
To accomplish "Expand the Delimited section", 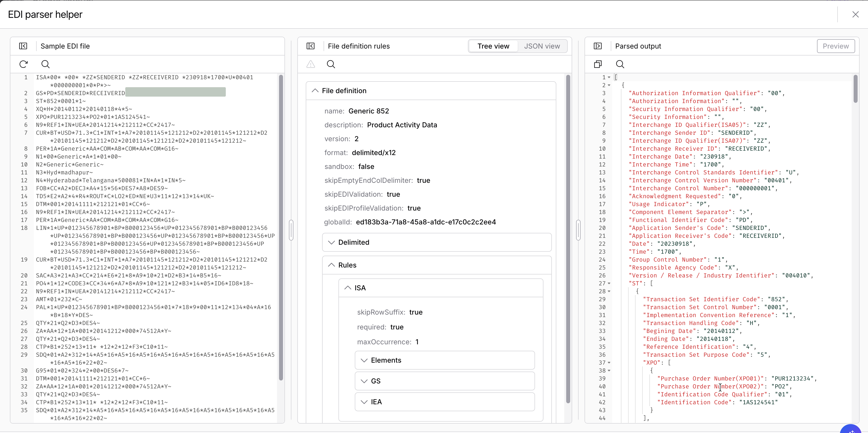I will [332, 243].
